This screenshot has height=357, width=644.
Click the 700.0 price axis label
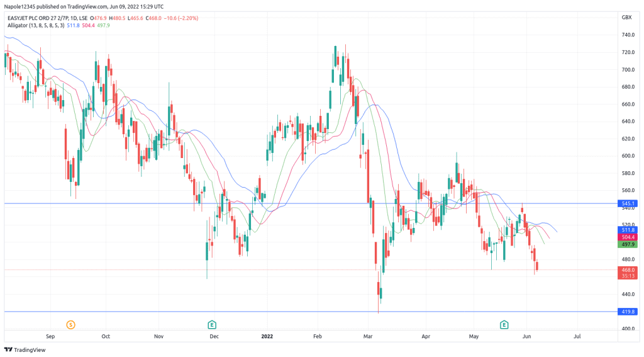628,69
